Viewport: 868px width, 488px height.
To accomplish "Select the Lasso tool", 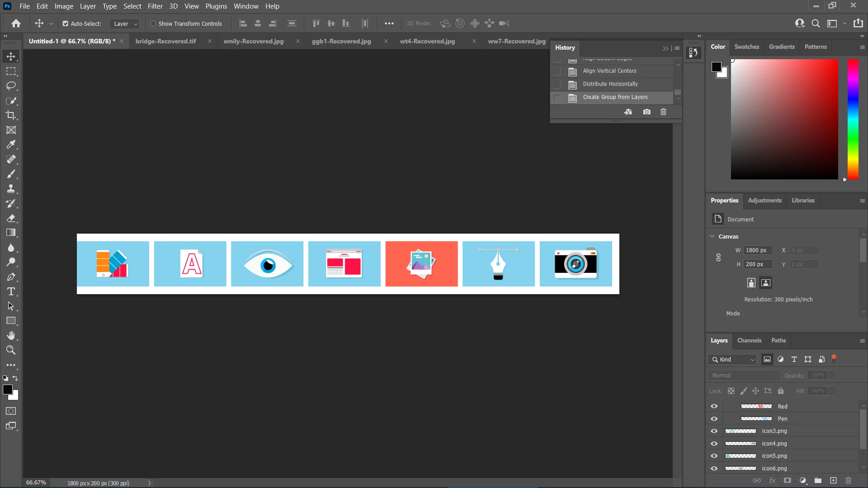I will pyautogui.click(x=11, y=86).
